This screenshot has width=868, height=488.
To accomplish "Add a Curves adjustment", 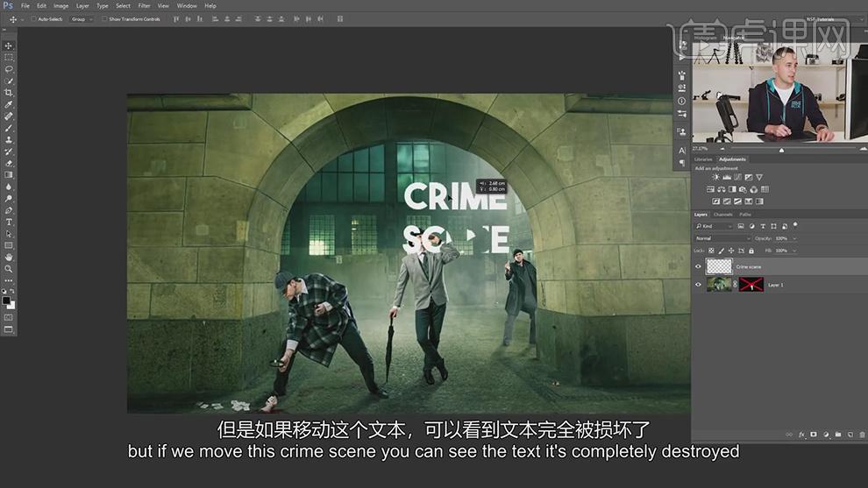I will (x=737, y=177).
